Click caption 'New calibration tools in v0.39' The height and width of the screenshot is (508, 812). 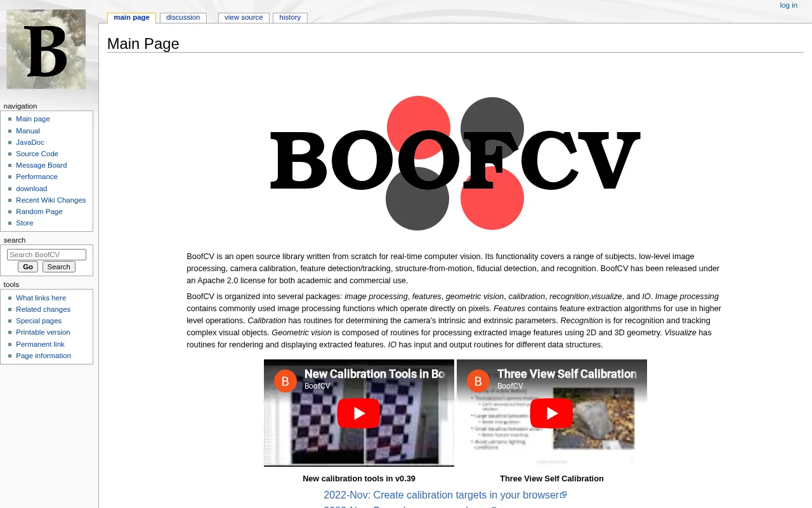(x=359, y=479)
